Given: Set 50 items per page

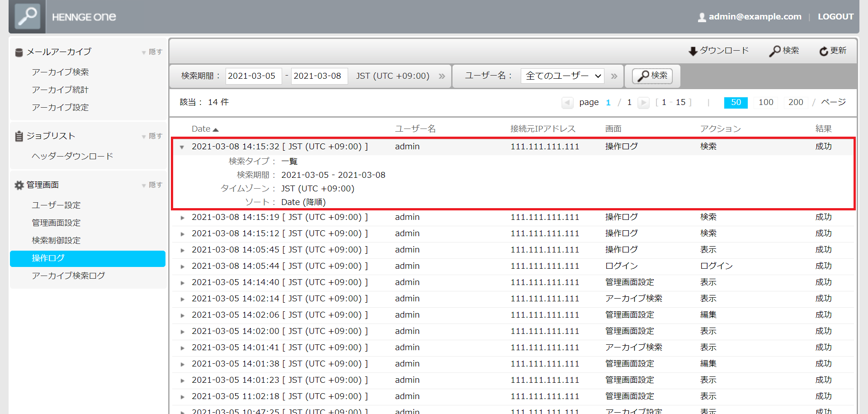Looking at the screenshot, I should (x=736, y=103).
